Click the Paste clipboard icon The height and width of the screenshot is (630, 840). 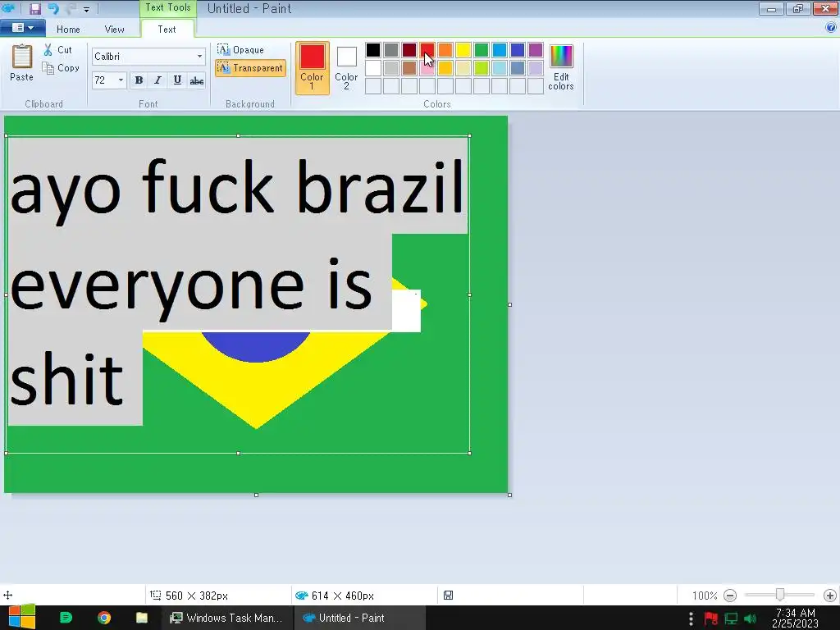click(x=22, y=57)
